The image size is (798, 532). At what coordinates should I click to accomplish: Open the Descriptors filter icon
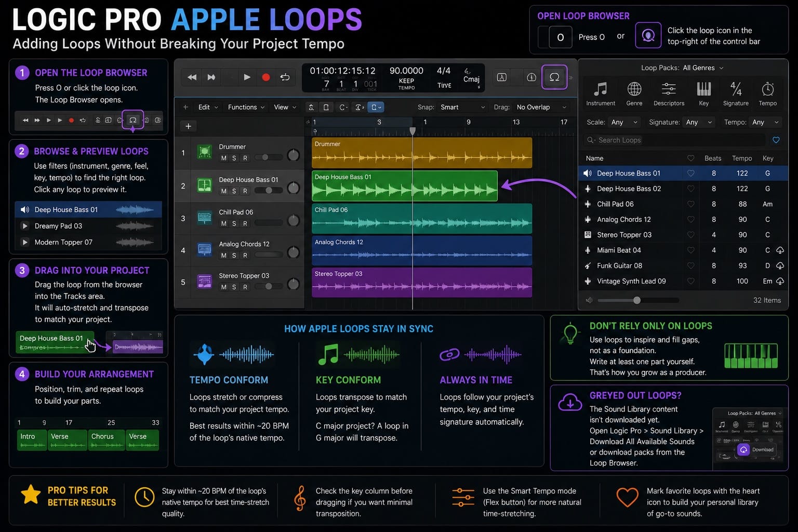click(669, 89)
